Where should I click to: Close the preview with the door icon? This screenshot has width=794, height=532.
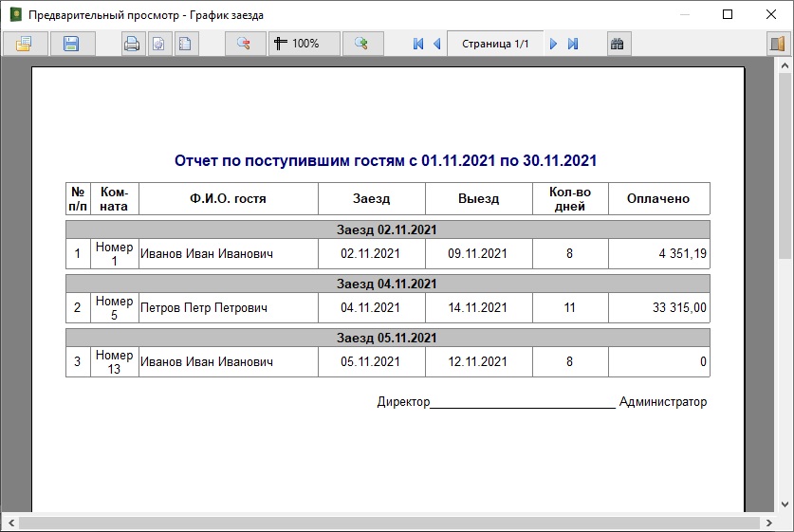point(777,44)
